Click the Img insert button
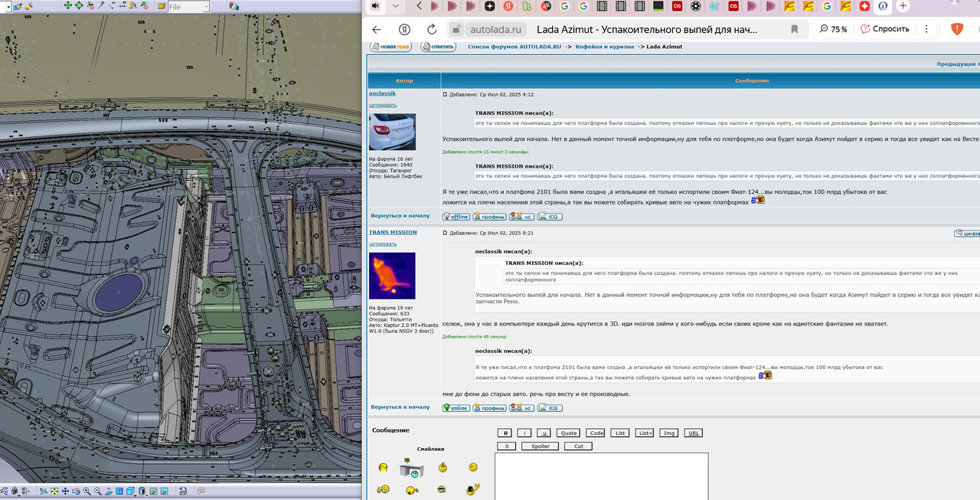This screenshot has height=500, width=980. point(669,433)
